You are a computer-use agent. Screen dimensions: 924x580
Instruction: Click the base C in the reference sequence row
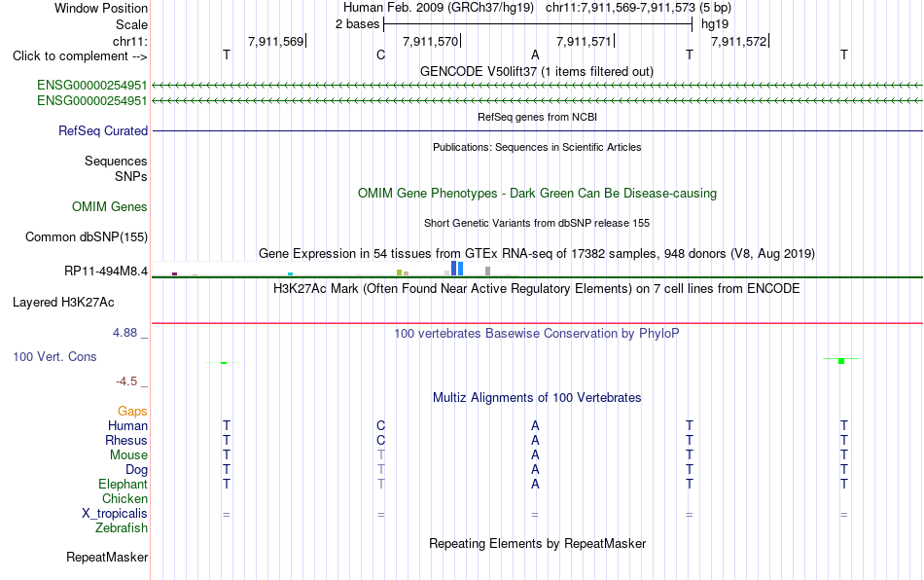pyautogui.click(x=380, y=55)
